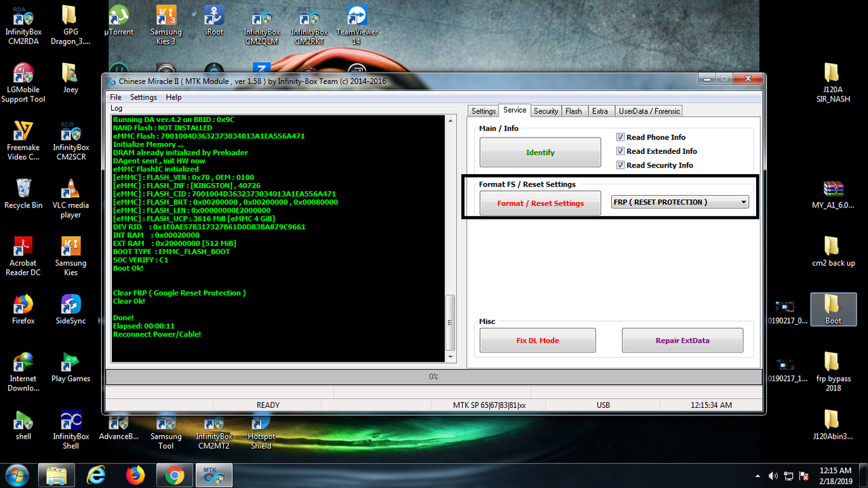The width and height of the screenshot is (868, 488).
Task: Open InfinityBox CM2SCR shortcut
Action: [x=71, y=140]
